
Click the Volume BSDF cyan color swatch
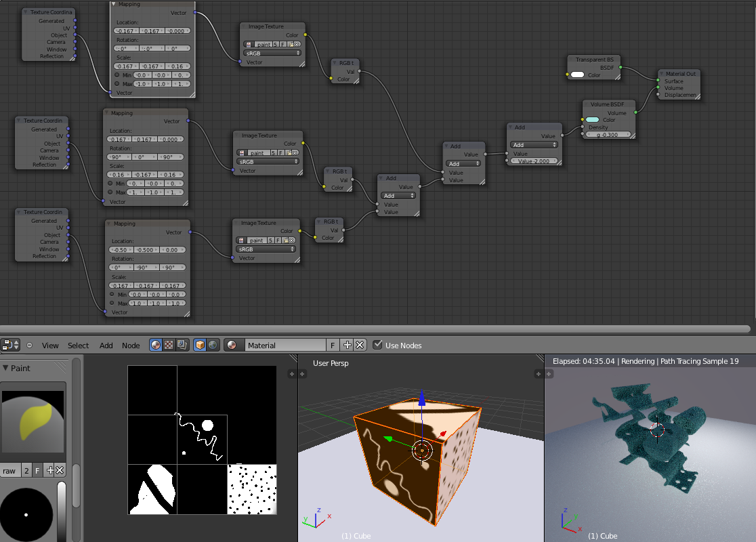pos(593,120)
